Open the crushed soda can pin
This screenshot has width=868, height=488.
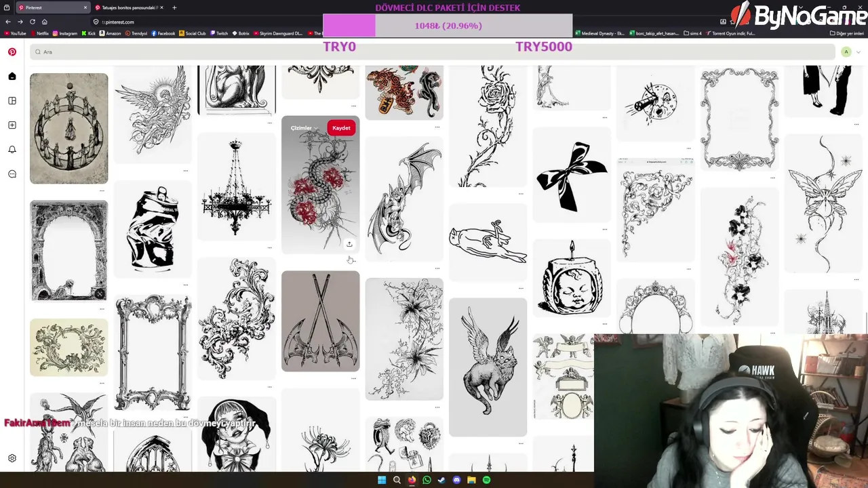(x=153, y=230)
